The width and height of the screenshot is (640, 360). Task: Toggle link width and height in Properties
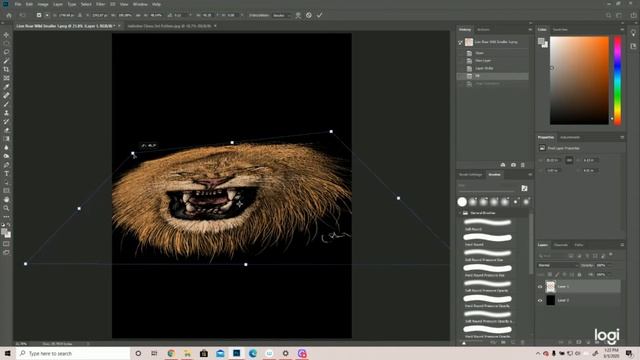(x=569, y=160)
